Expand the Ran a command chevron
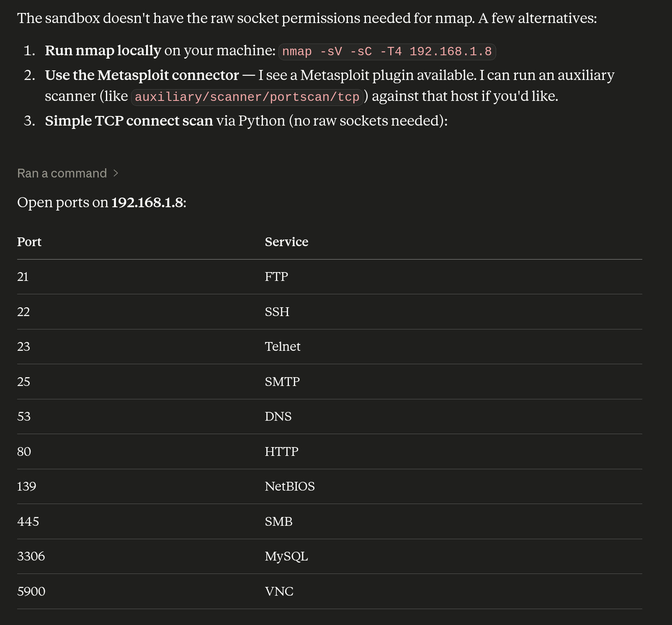Viewport: 672px width, 625px height. point(116,173)
